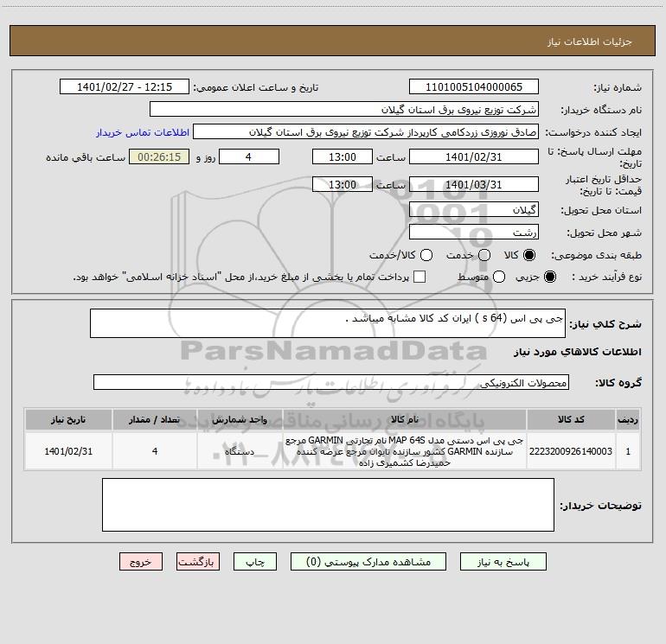This screenshot has width=666, height=644.
Task: Click the response deadline date 1401/02/31 field
Action: (x=474, y=157)
